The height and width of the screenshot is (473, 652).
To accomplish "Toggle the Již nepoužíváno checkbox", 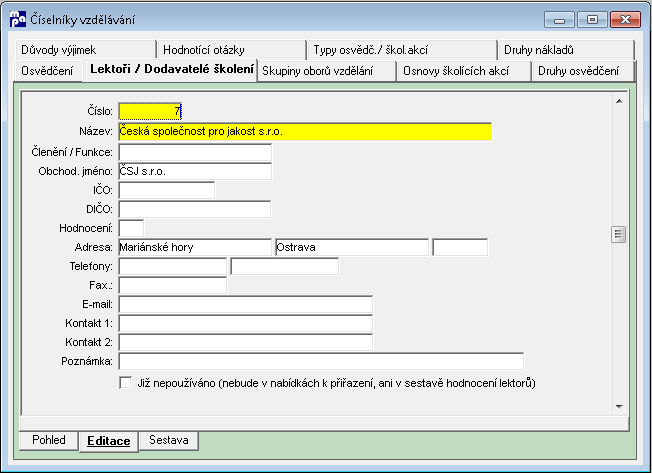I will [125, 382].
